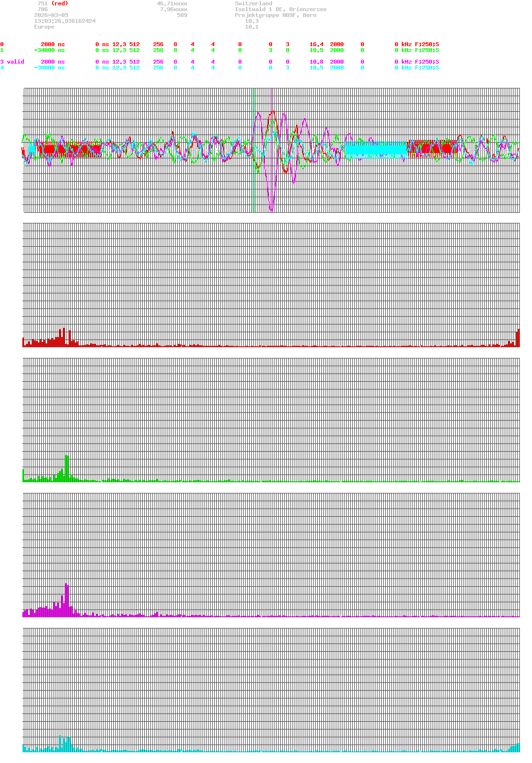The width and height of the screenshot is (532, 763).
Task: Click the magenta '3 valid' channel label
Action: (x=12, y=62)
